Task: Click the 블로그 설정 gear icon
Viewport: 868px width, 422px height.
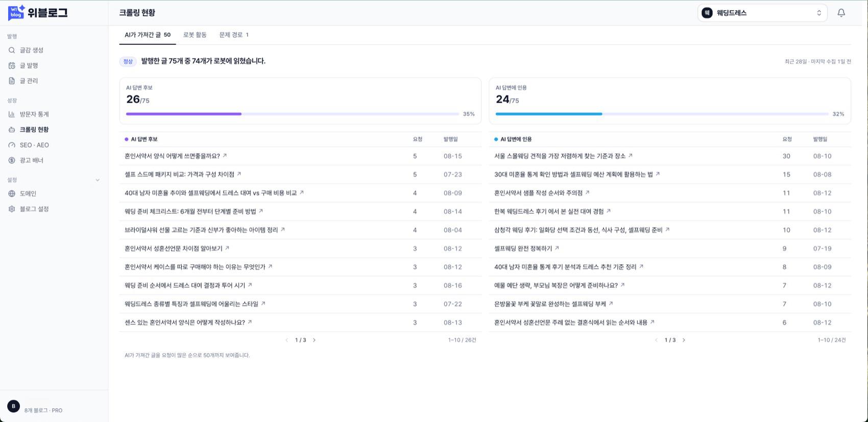Action: (x=12, y=209)
